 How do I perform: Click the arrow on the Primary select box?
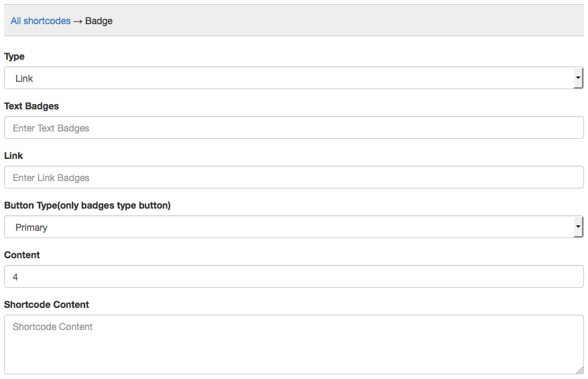578,227
